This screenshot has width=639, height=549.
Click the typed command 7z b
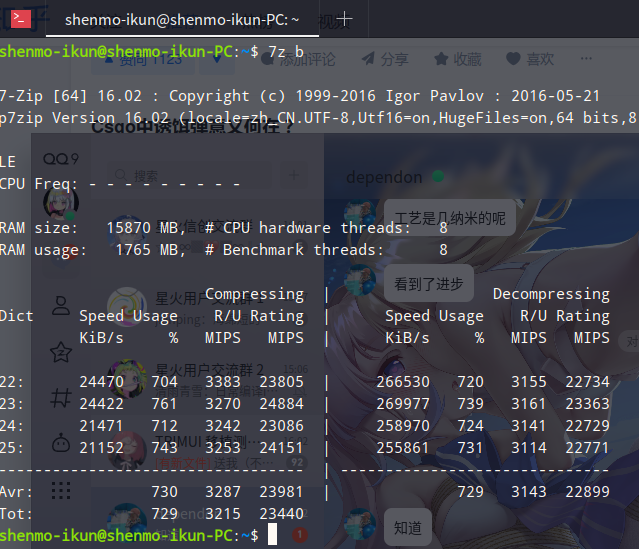tap(286, 52)
